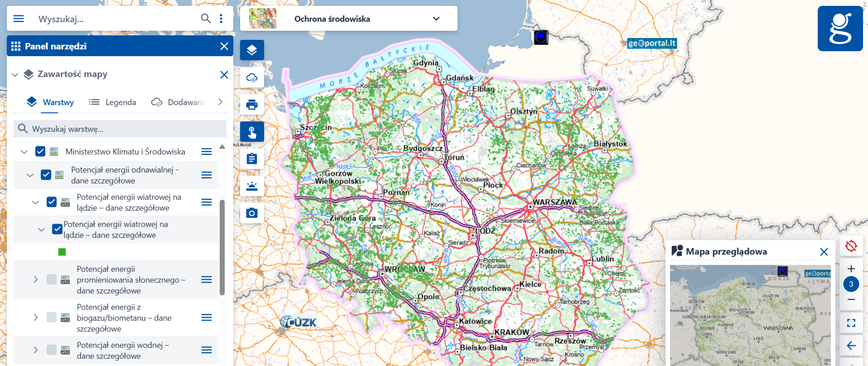
Task: Open options for Potencjał energii wodnej layer
Action: (207, 350)
